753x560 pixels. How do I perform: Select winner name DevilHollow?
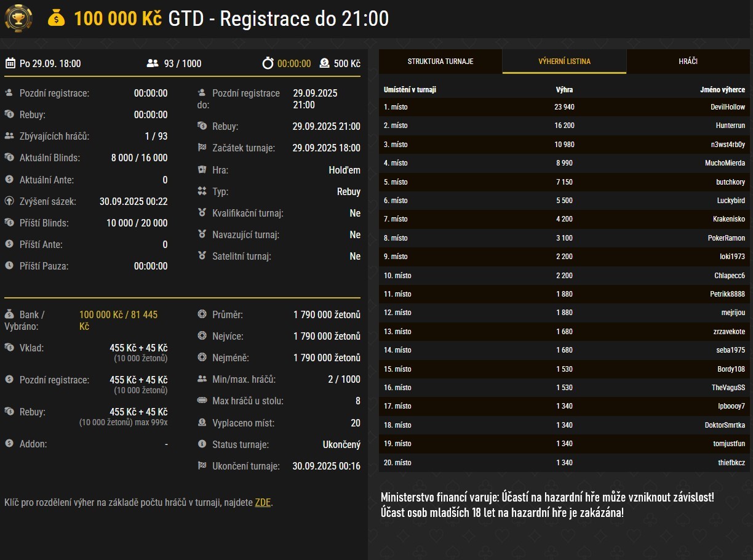[x=727, y=107]
